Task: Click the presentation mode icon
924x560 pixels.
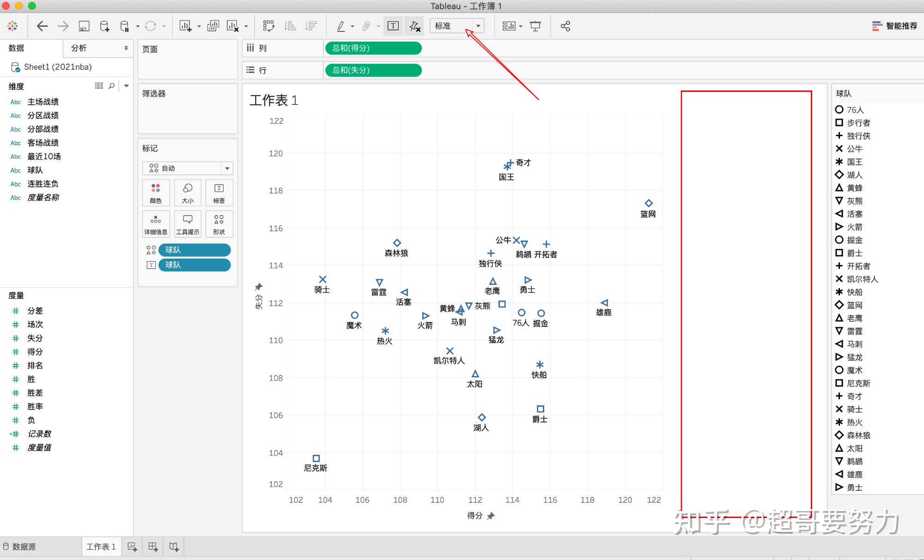Action: (x=535, y=26)
